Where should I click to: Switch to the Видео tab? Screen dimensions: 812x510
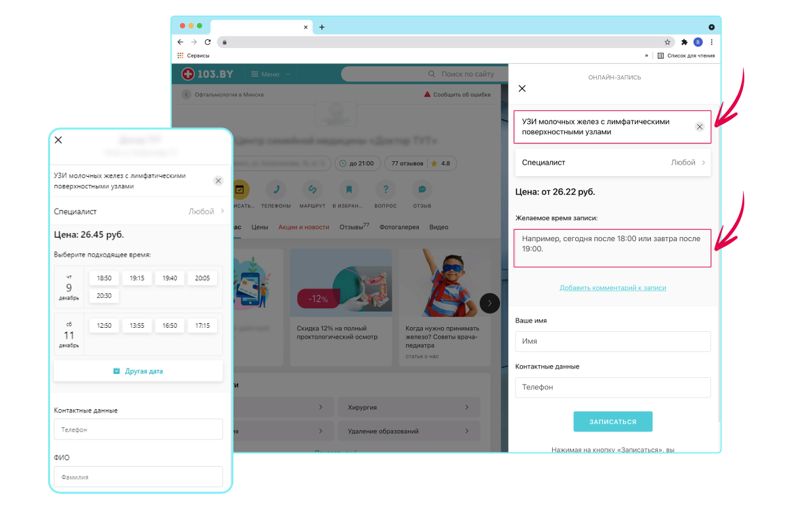[438, 228]
